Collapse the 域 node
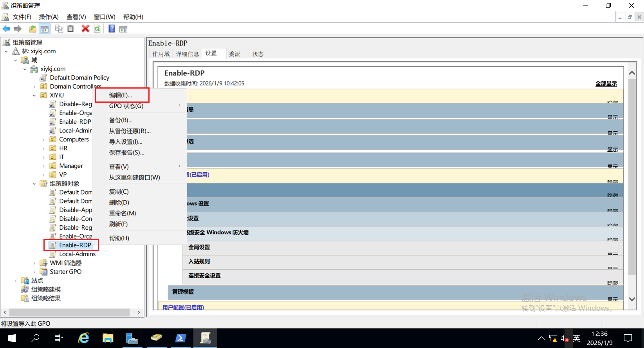 point(16,60)
